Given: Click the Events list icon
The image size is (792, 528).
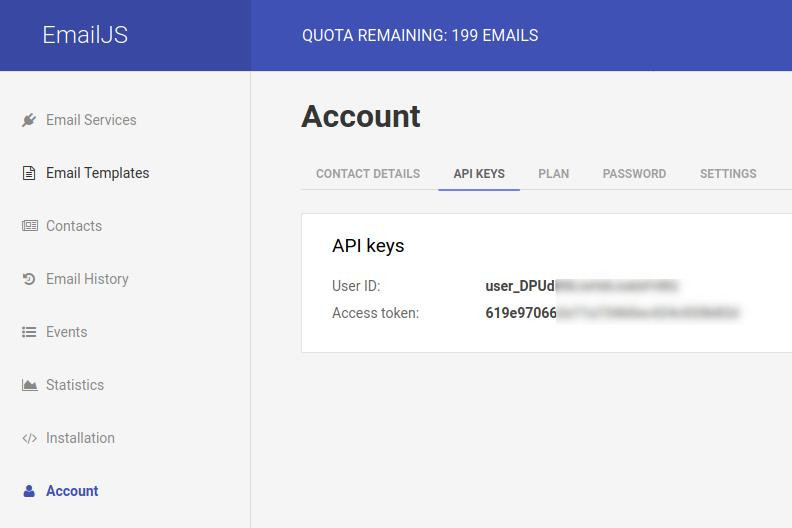Looking at the screenshot, I should click(x=29, y=332).
